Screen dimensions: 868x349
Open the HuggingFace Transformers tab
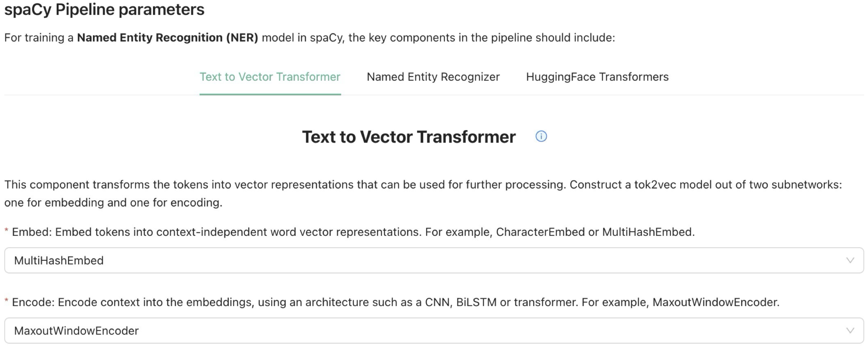pyautogui.click(x=597, y=77)
